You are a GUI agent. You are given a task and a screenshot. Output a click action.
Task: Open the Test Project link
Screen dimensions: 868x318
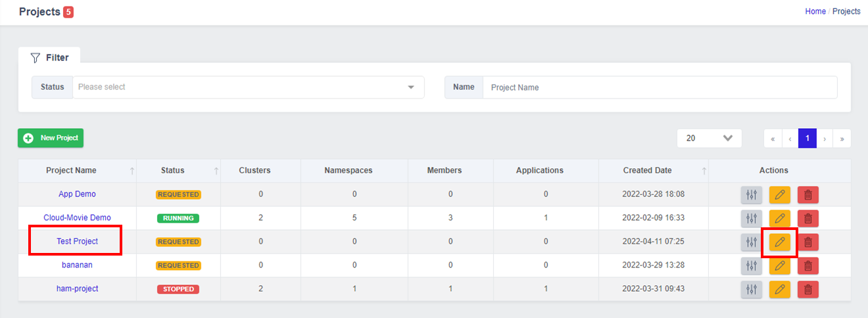[x=77, y=242]
